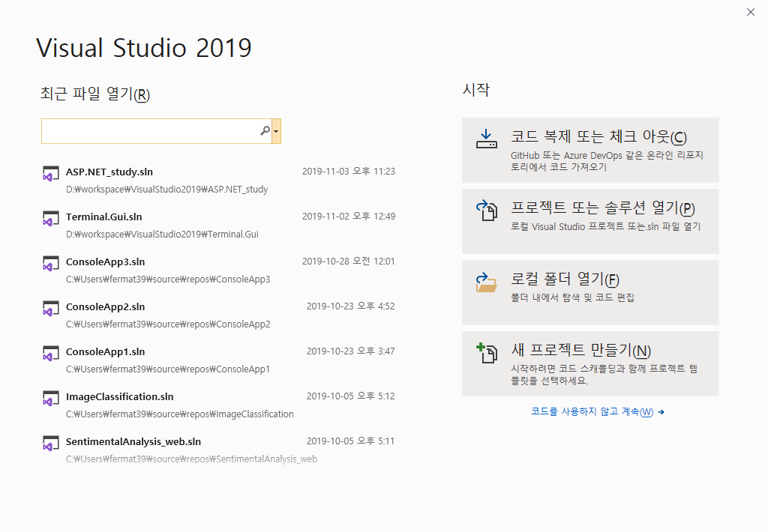Viewport: 768px width, 532px height.
Task: Click the ASP.NET_study.sln solution icon
Action: tap(50, 173)
